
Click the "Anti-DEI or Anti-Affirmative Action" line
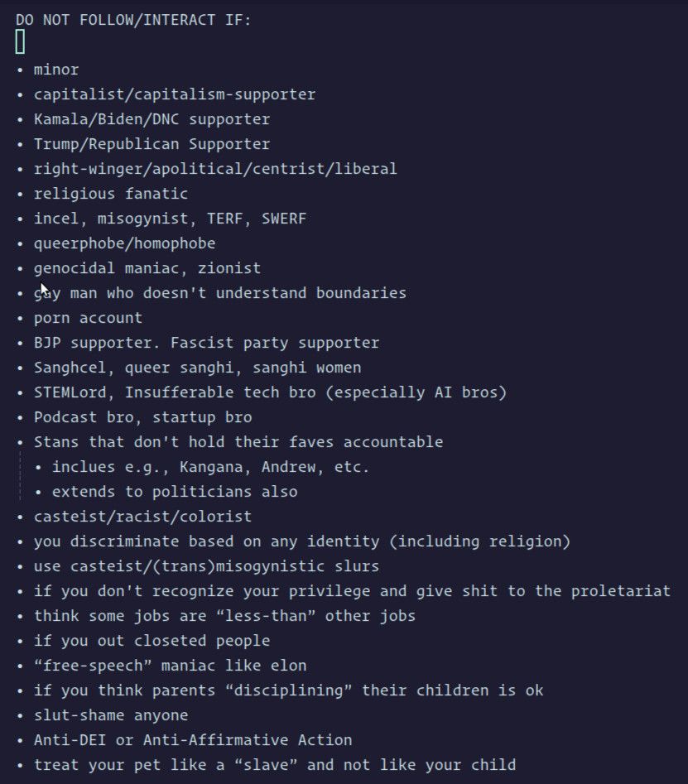click(x=192, y=740)
